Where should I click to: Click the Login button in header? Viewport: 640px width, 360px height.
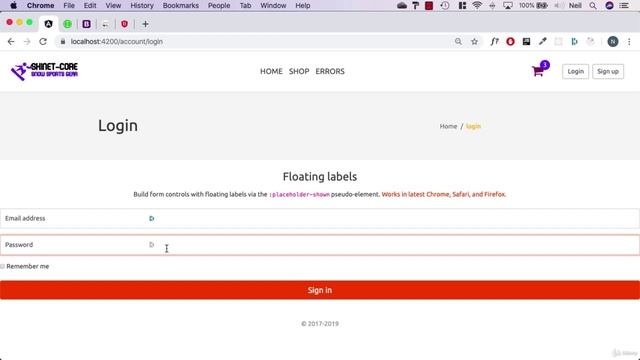576,71
